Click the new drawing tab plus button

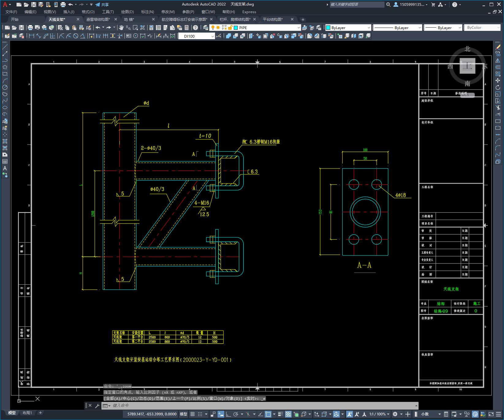click(x=303, y=19)
